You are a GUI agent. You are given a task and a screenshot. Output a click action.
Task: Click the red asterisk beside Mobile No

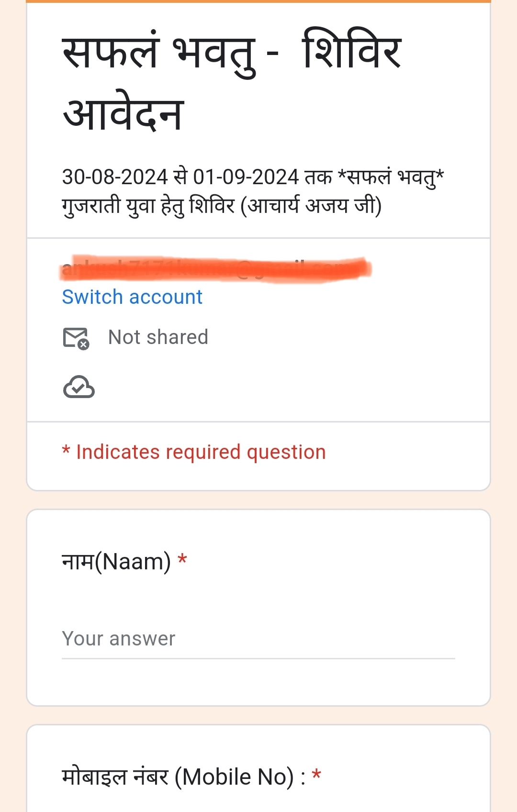[316, 775]
